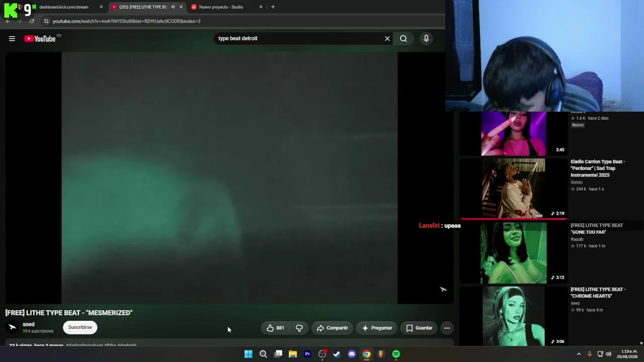View site information icon in address bar
This screenshot has width=644, height=362.
coord(46,21)
